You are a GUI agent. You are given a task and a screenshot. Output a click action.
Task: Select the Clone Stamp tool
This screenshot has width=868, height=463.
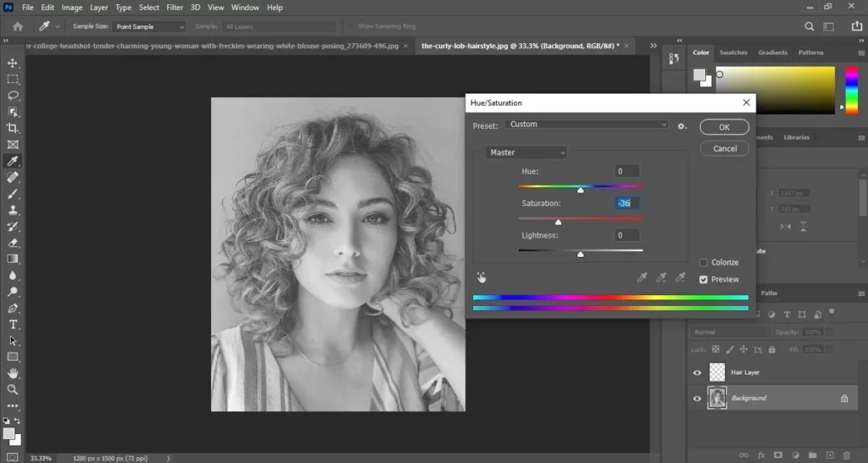[x=13, y=210]
